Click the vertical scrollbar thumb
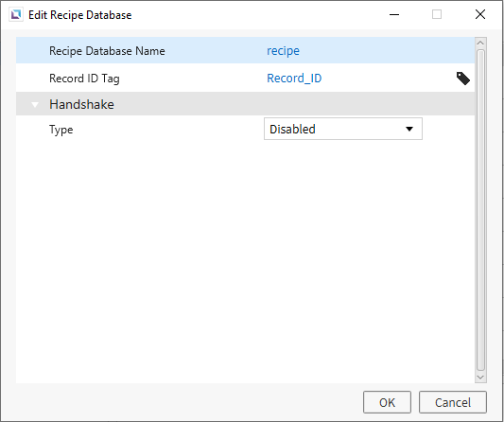This screenshot has height=422, width=504. [480, 210]
